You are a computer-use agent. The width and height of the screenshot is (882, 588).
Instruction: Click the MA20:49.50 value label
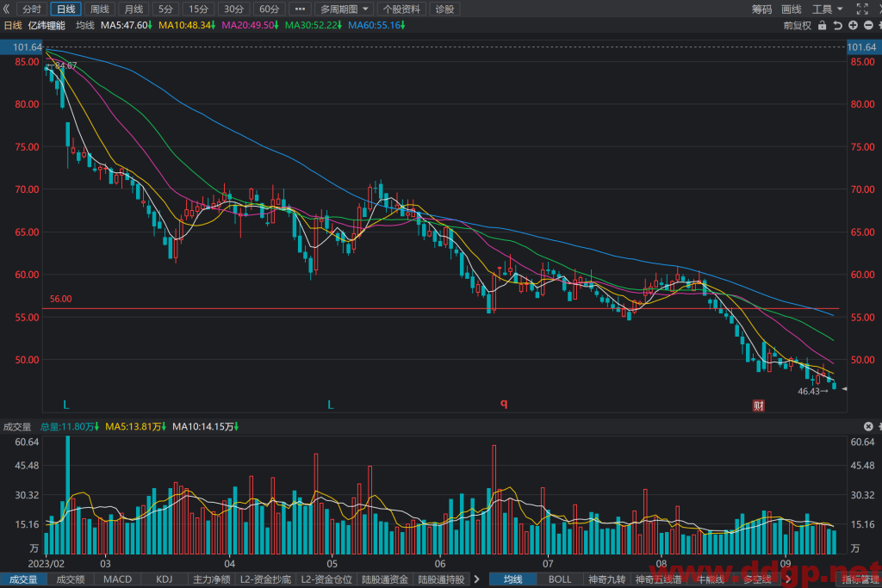[250, 25]
